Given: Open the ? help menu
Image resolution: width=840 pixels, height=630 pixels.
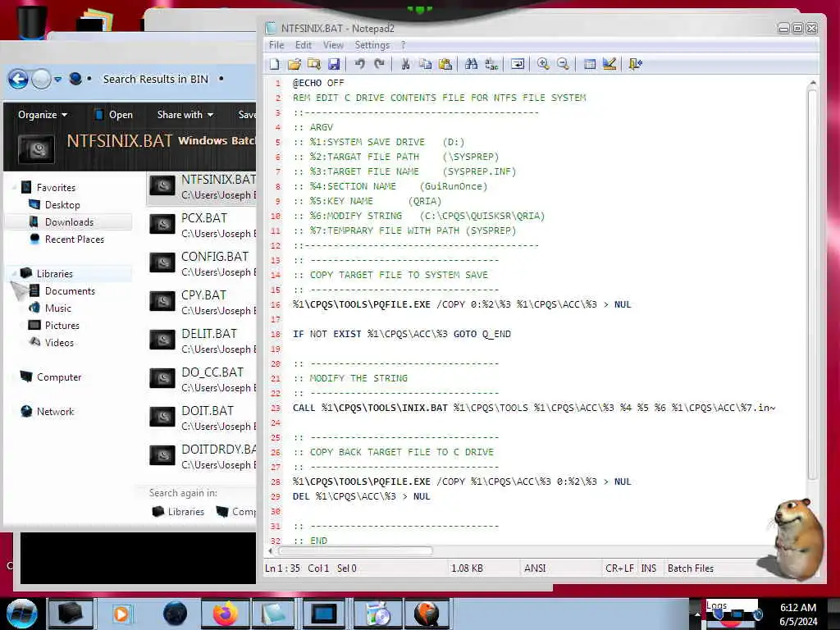Looking at the screenshot, I should pyautogui.click(x=403, y=45).
